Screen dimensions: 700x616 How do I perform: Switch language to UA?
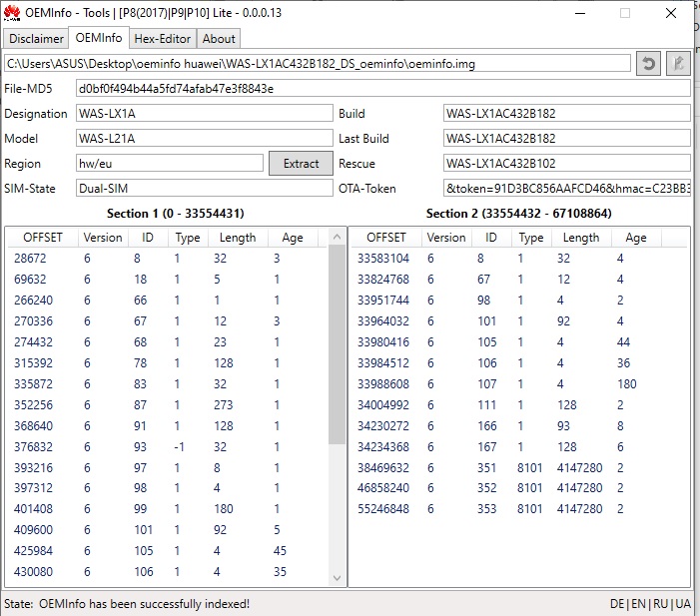(683, 604)
